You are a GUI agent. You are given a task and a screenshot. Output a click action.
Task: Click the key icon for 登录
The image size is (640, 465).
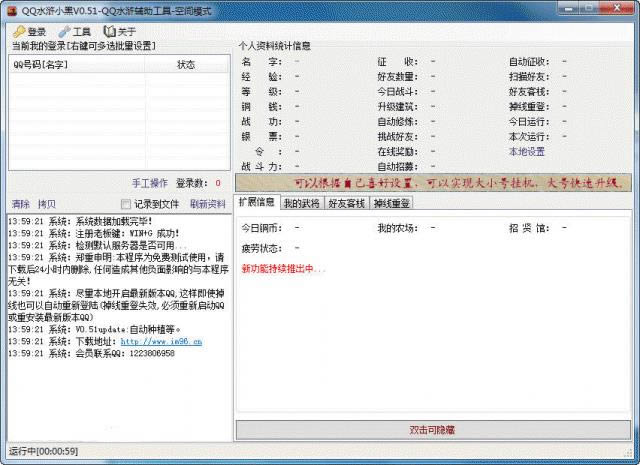[19, 31]
